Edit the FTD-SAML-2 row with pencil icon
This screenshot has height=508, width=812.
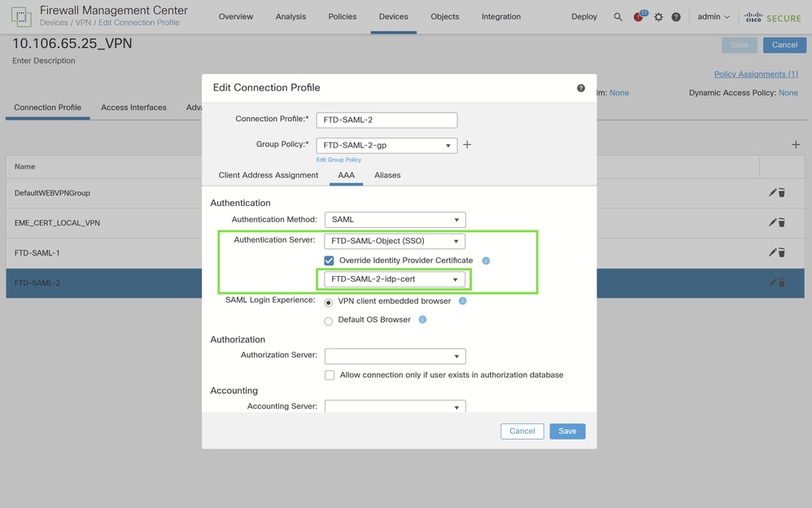click(x=772, y=282)
